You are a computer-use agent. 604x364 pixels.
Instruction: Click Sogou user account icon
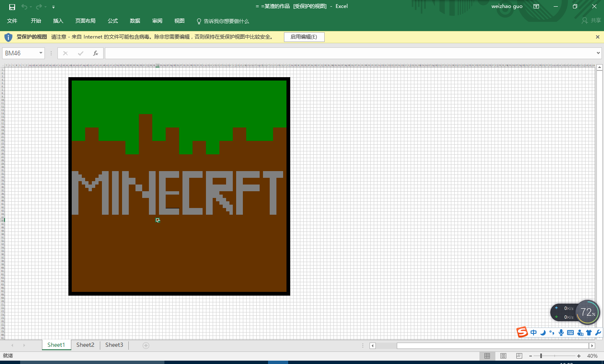(x=580, y=333)
